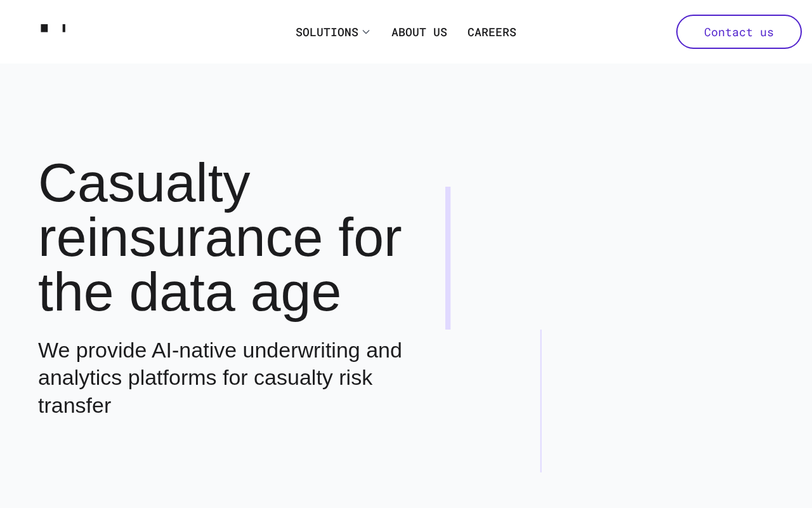Viewport: 812px width, 508px height.
Task: Click the phrase "casualty risk" in the subheading
Action: pyautogui.click(x=313, y=377)
